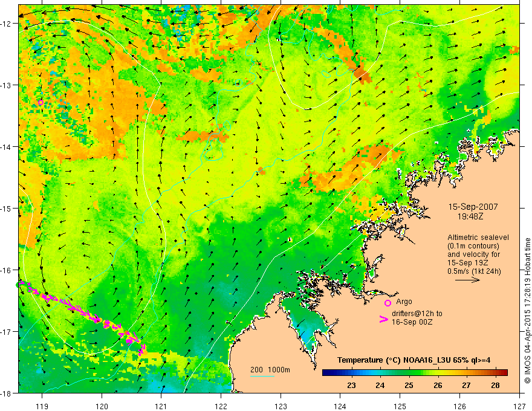Click the IMOS copyright timestamp text
The width and height of the screenshot is (532, 411).
[x=527, y=310]
